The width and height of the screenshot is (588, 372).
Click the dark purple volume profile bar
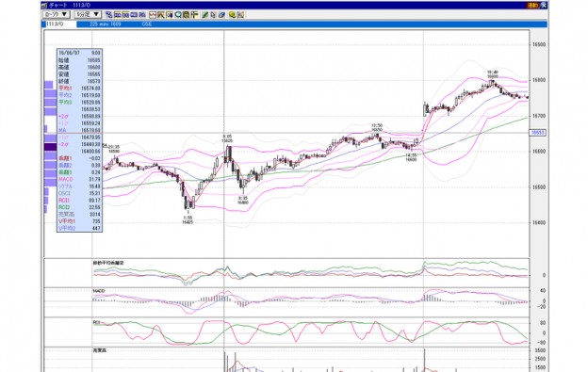[x=50, y=147]
